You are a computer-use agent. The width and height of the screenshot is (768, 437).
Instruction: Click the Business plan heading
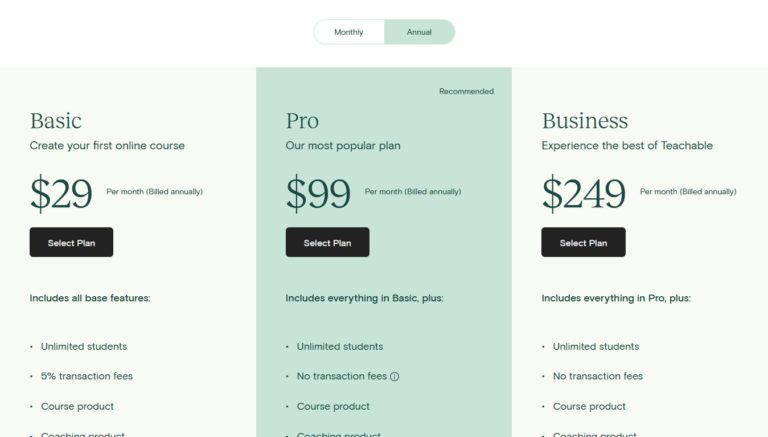click(x=585, y=121)
